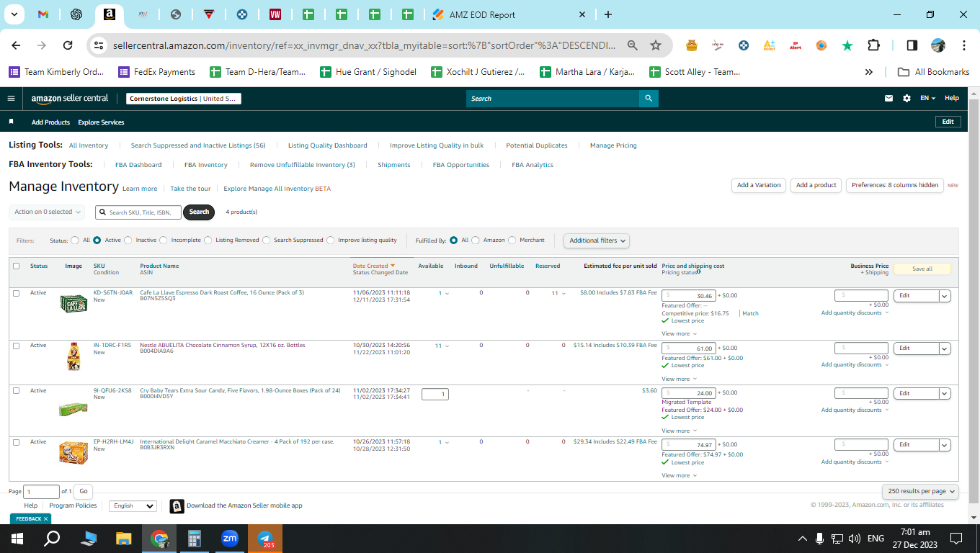Go to Manage Pricing
Viewport: 980px width, 553px height.
pyautogui.click(x=613, y=145)
